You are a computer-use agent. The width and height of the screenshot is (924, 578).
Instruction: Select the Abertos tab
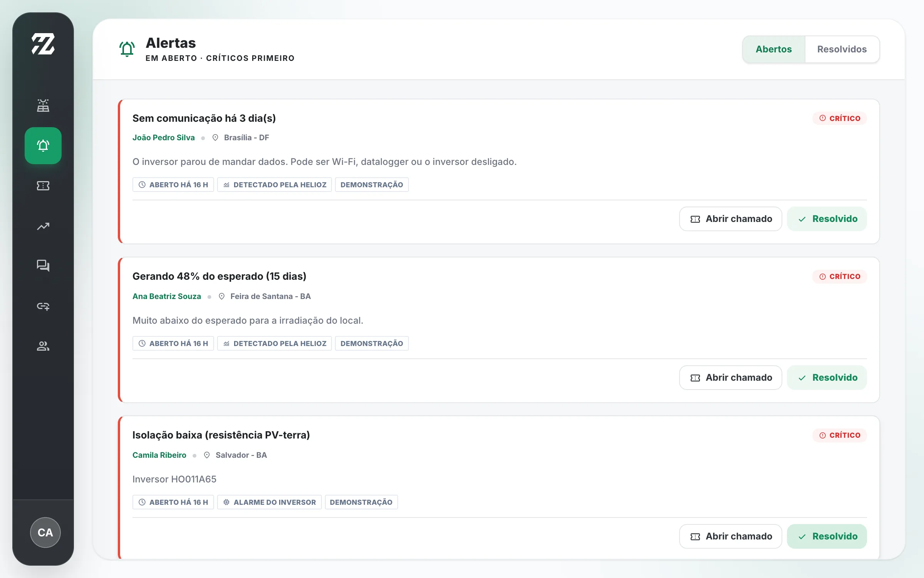773,49
